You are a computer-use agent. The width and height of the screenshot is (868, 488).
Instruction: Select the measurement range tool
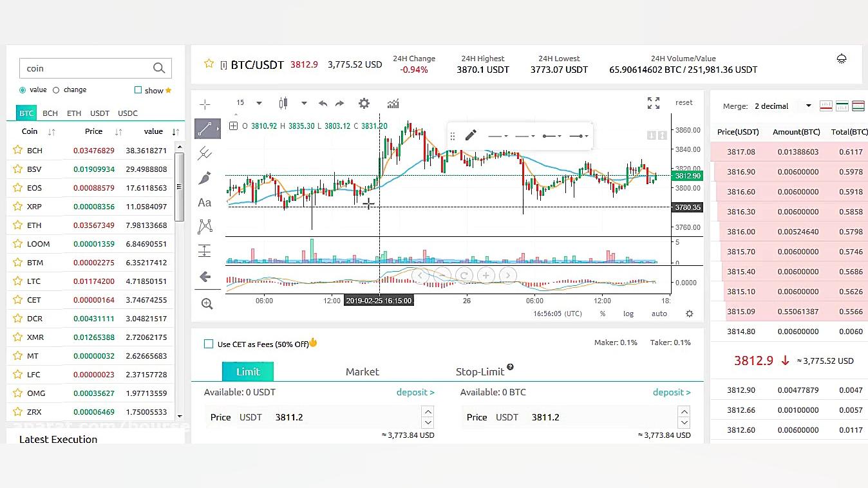point(205,250)
